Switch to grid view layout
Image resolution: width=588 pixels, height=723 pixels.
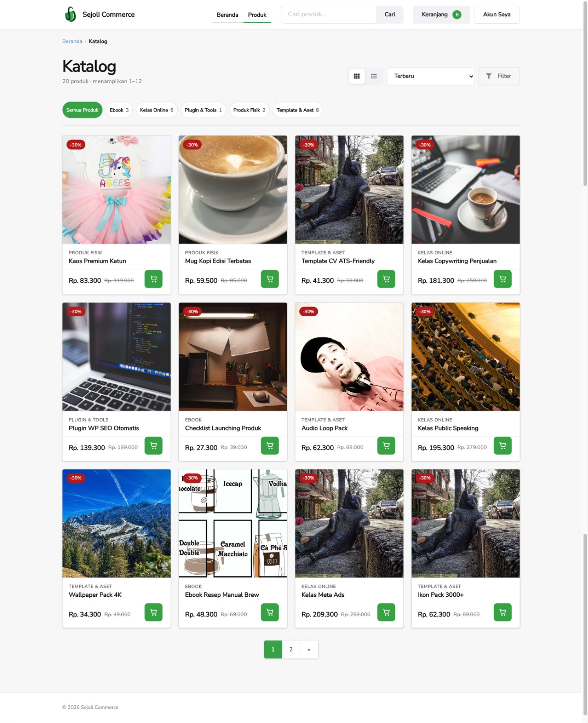[x=356, y=76]
